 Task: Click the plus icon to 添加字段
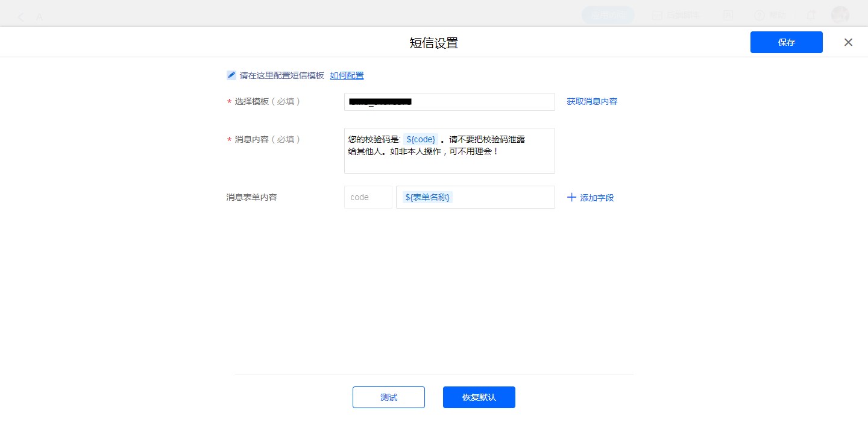[572, 197]
